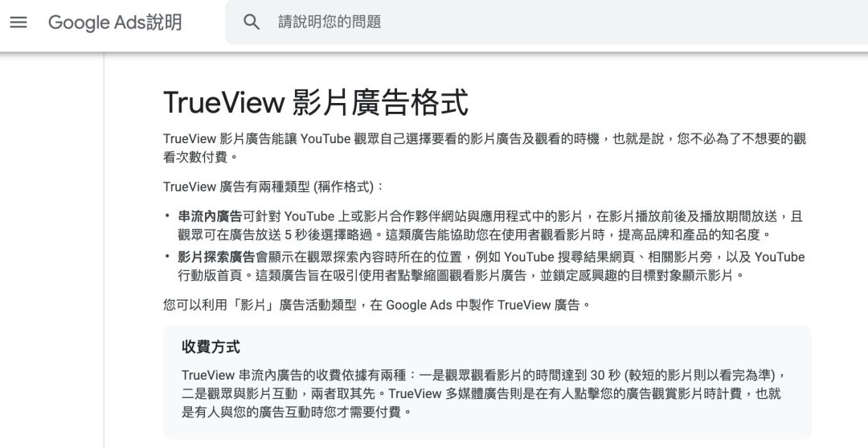Click the line 'TrueView 廣告有兩種類型 (稱作格式)：'
The image size is (868, 448).
tap(273, 187)
